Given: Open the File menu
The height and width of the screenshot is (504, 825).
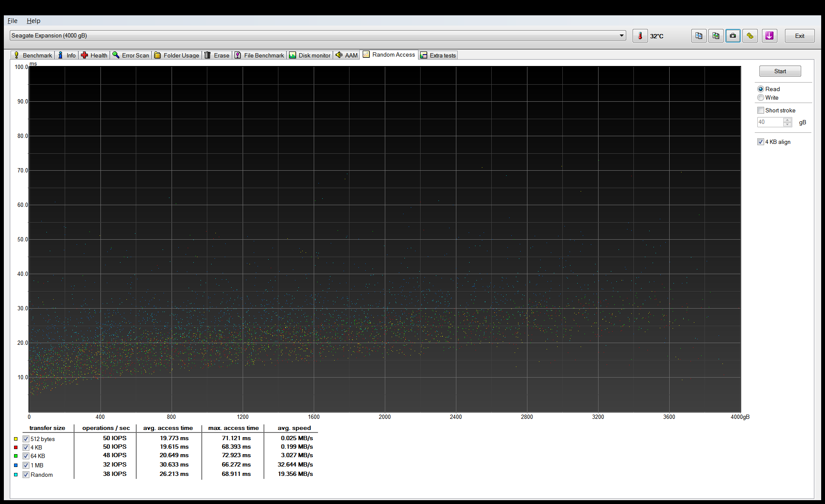Looking at the screenshot, I should point(12,21).
